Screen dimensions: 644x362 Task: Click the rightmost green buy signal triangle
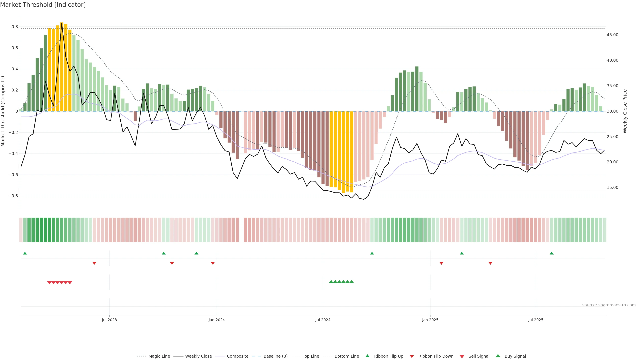(x=352, y=282)
